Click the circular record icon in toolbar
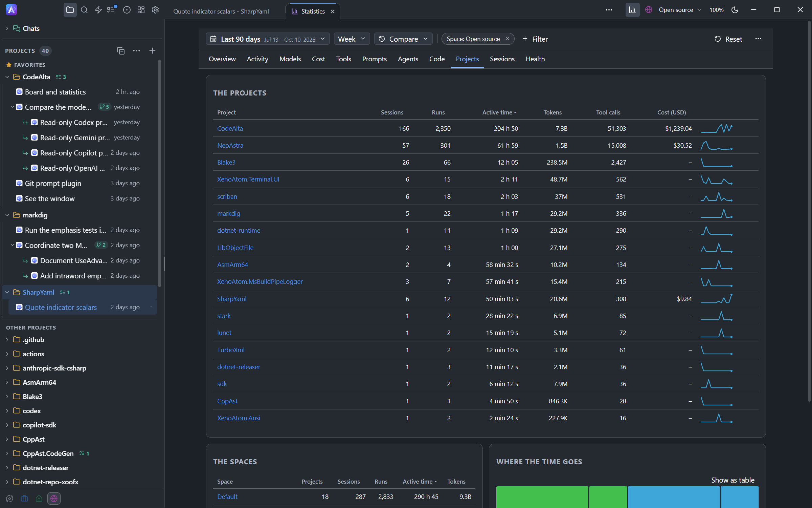Viewport: 812px width, 508px height. [x=127, y=10]
